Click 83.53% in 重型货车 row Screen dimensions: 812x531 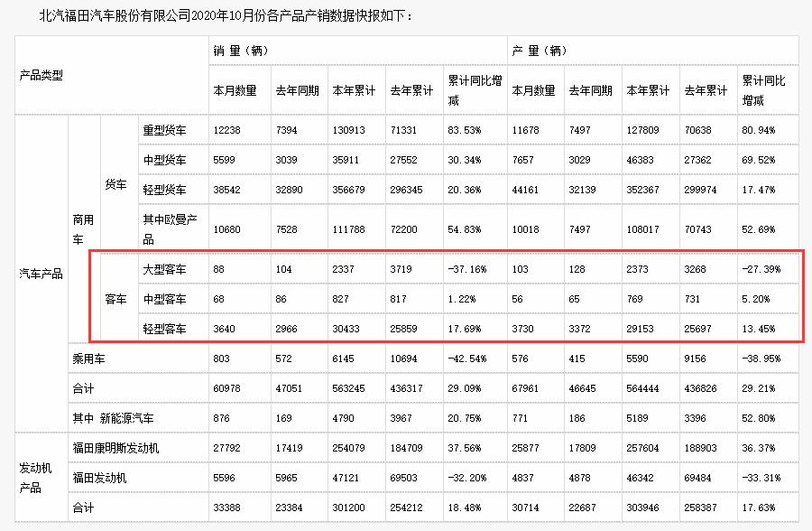[465, 130]
